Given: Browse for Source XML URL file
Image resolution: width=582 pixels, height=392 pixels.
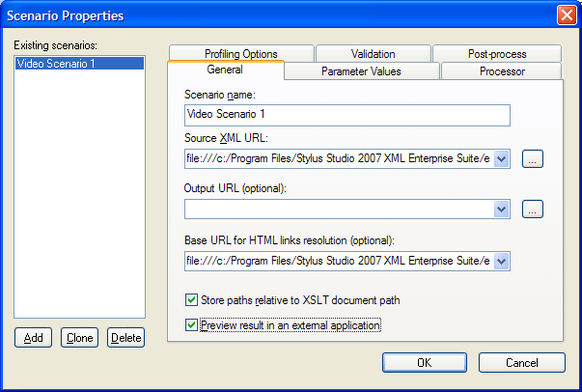Looking at the screenshot, I should pos(532,159).
